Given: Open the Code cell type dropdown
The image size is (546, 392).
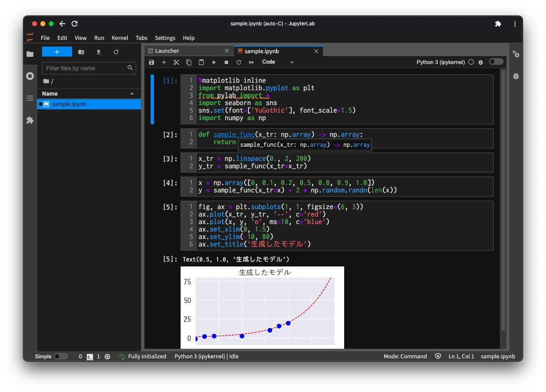Looking at the screenshot, I should (278, 62).
